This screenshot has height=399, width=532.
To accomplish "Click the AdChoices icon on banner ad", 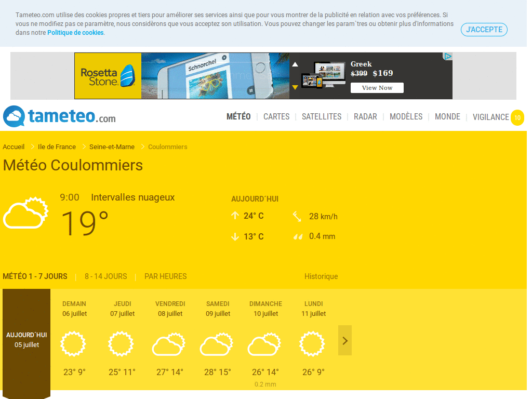I will (448, 56).
